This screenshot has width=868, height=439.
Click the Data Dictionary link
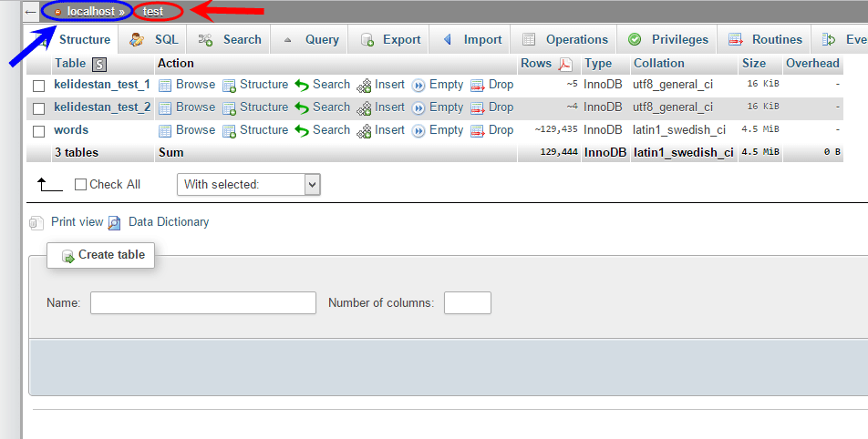tap(169, 221)
